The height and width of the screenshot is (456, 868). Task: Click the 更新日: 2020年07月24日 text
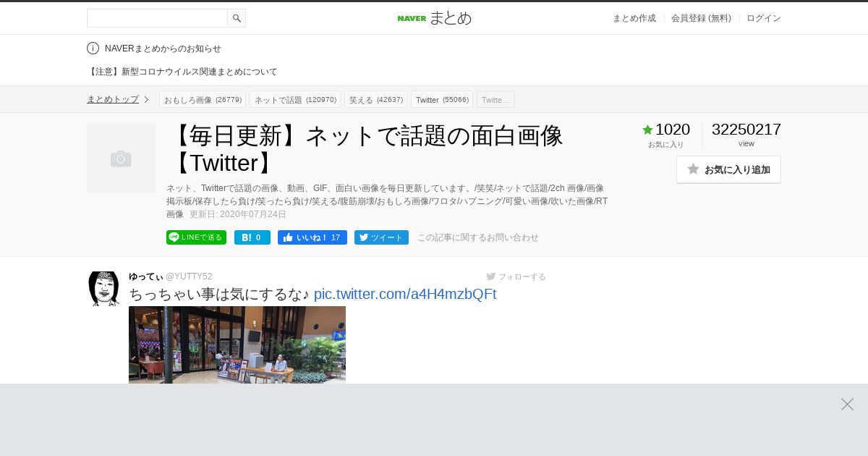pyautogui.click(x=238, y=214)
